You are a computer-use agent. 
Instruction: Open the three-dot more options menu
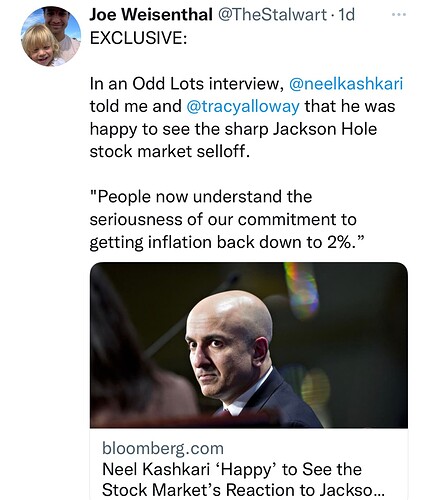click(399, 14)
